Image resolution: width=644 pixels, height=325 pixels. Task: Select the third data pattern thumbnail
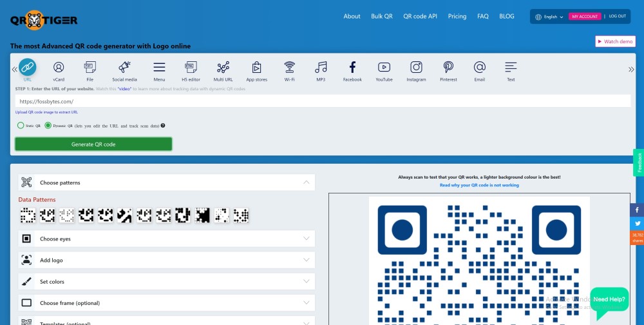tap(66, 215)
